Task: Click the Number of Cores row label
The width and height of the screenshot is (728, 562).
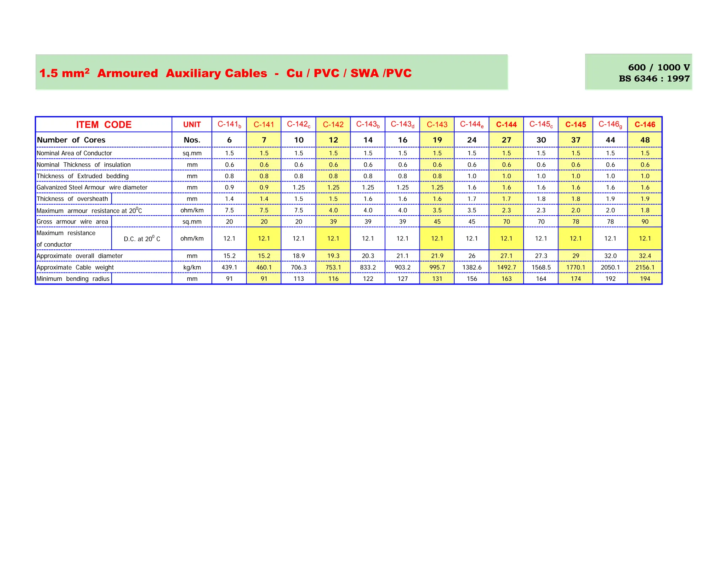Action: click(x=71, y=140)
